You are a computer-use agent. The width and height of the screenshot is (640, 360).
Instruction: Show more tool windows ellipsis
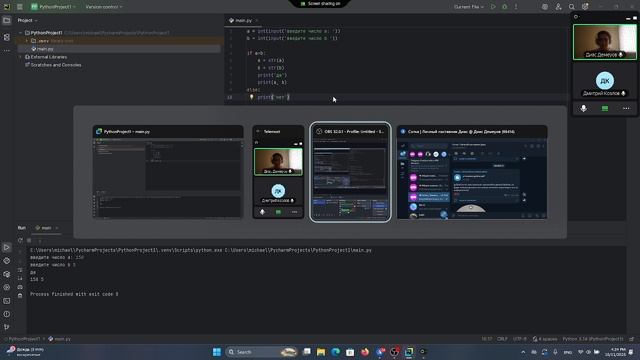tap(7, 51)
